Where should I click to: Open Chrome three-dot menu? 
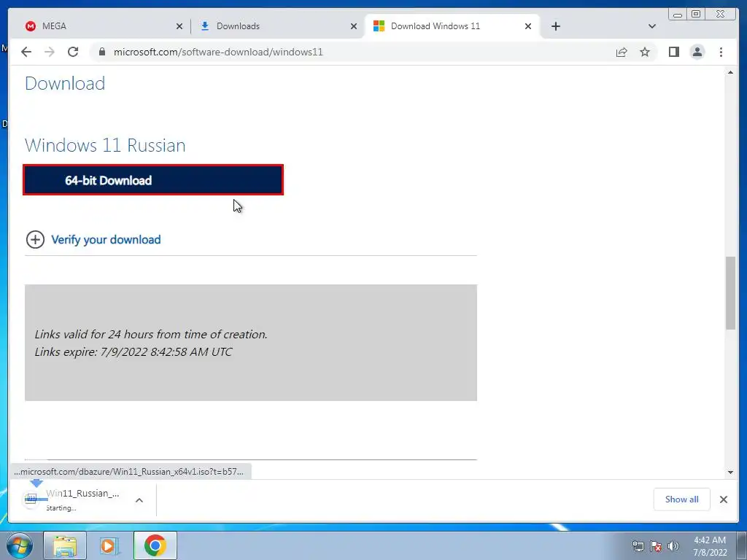pos(721,52)
